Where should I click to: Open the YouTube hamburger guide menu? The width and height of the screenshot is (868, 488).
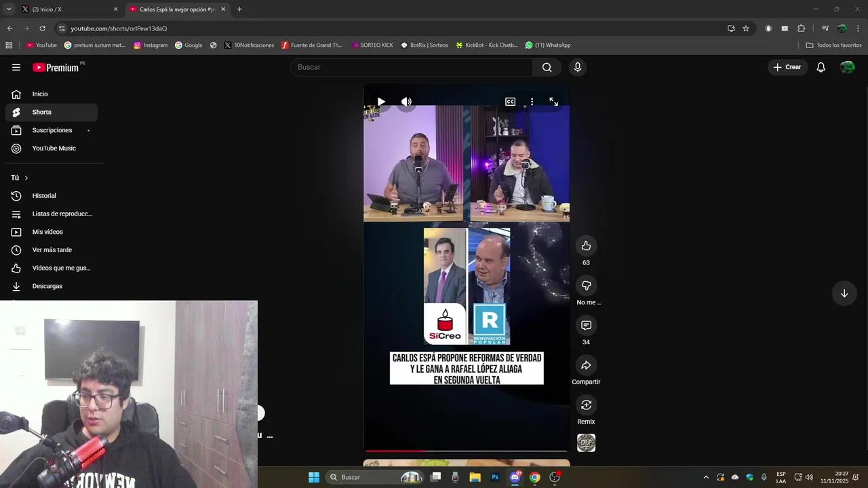(16, 67)
